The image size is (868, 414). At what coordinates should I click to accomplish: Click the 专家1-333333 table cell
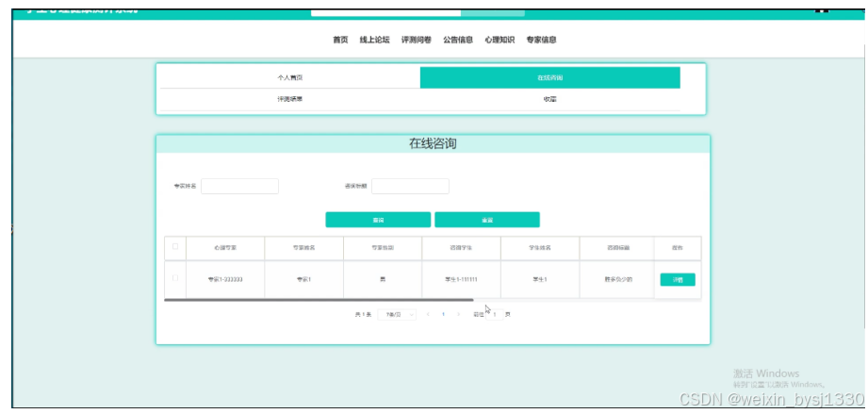[x=225, y=280]
